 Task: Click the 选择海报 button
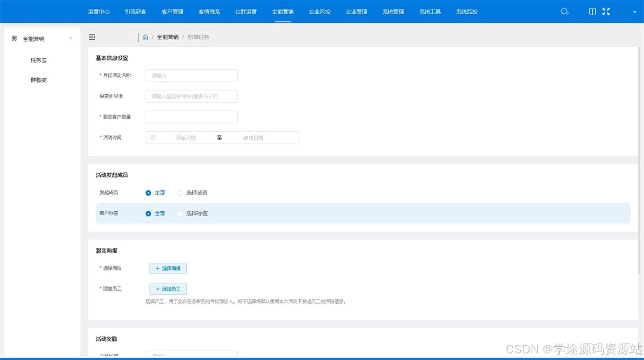tap(168, 269)
